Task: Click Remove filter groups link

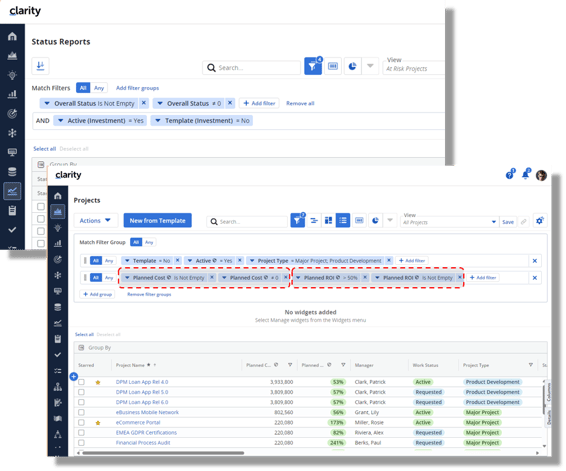Action: coord(149,295)
